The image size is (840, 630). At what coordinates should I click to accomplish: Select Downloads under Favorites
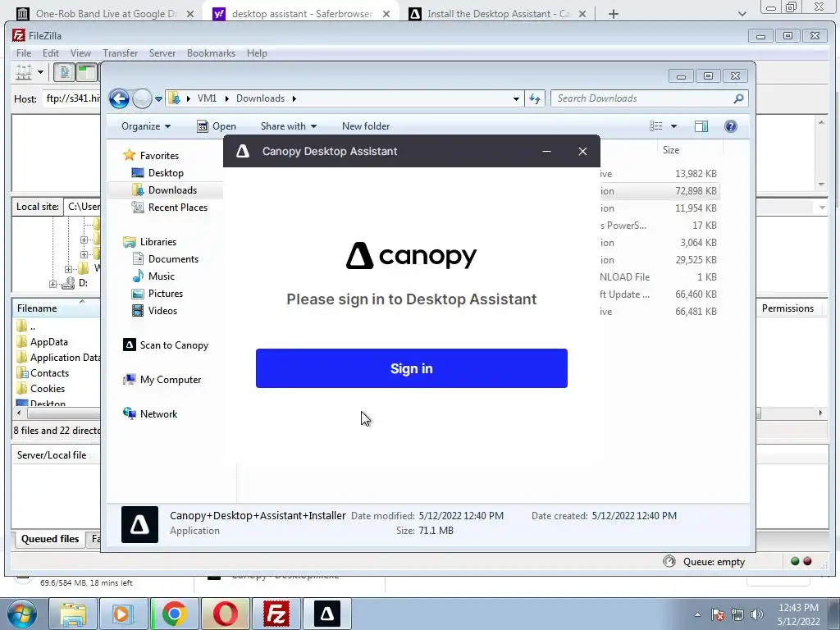pos(164,190)
